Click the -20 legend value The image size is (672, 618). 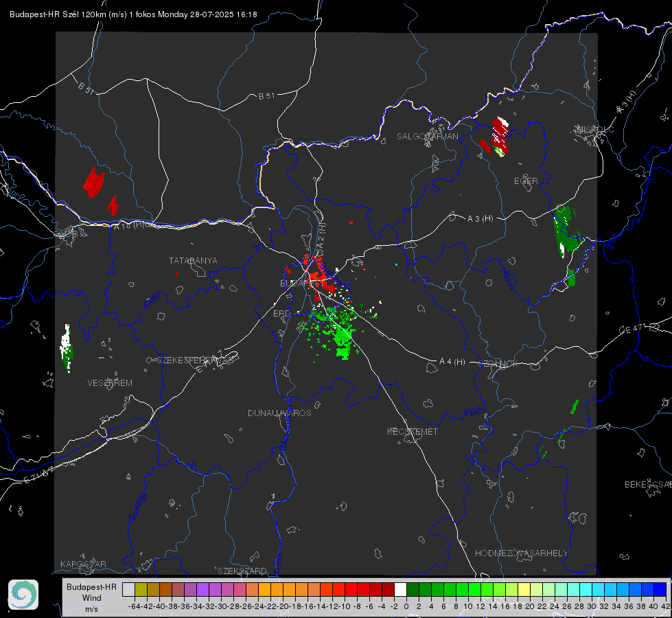coord(283,606)
